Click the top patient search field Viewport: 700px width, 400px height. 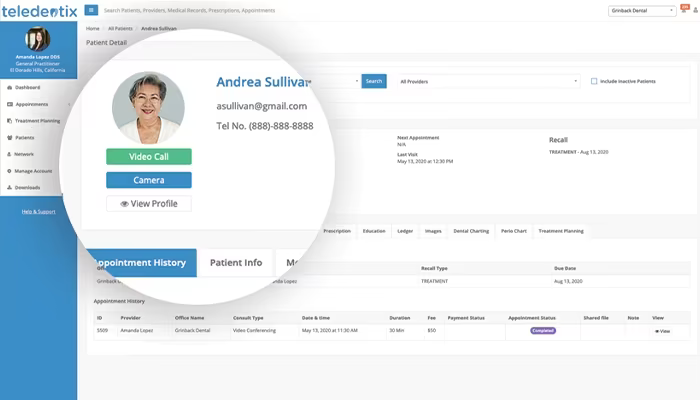click(189, 10)
